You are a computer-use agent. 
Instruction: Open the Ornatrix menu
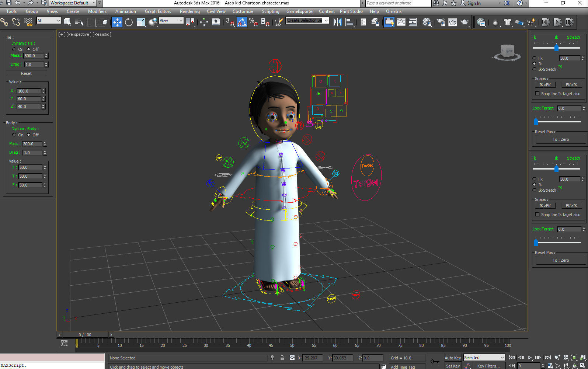pyautogui.click(x=394, y=11)
